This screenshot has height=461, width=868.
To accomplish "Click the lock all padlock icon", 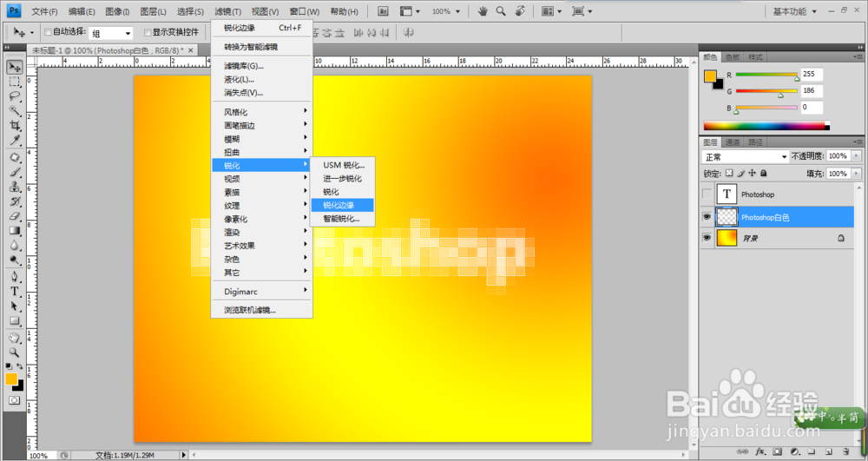I will [x=763, y=174].
